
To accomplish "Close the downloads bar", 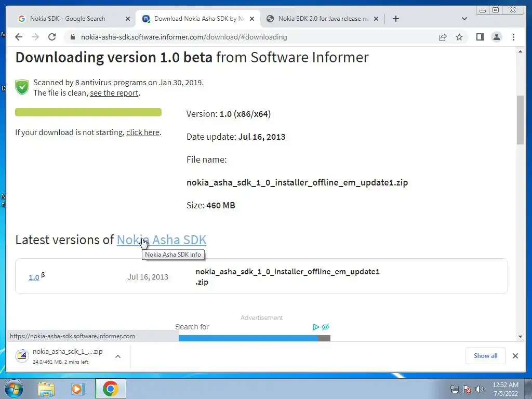I will click(x=515, y=356).
